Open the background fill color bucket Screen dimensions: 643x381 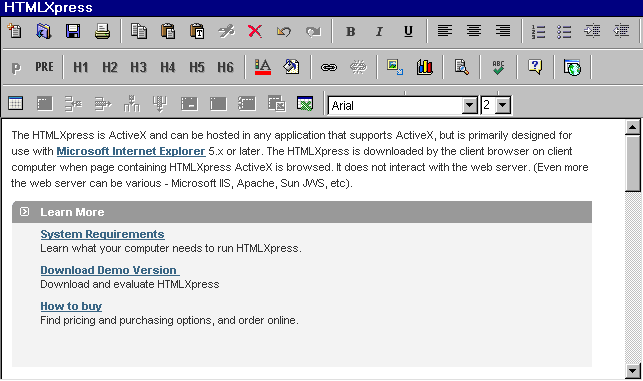point(292,67)
